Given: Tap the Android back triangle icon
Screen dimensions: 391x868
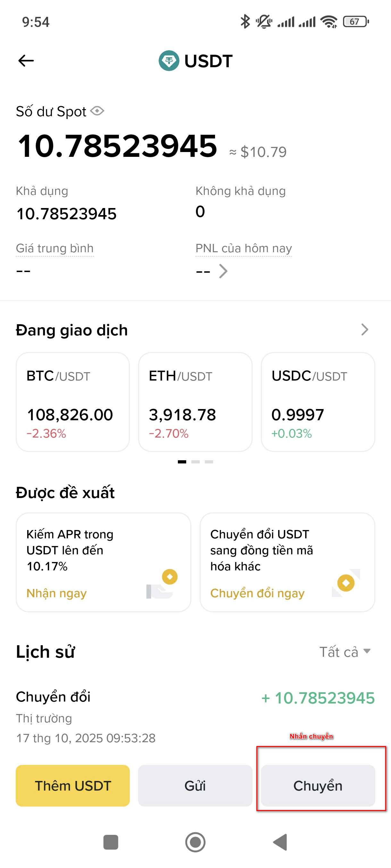Looking at the screenshot, I should point(280,842).
